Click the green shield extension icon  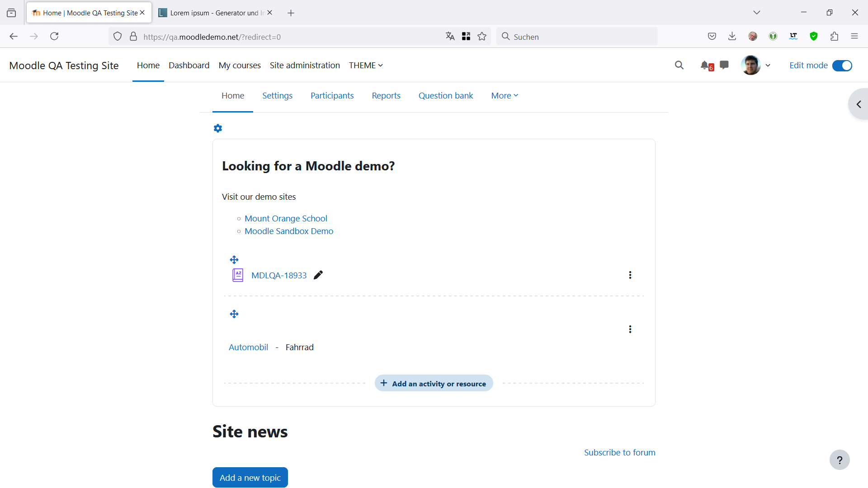(814, 37)
